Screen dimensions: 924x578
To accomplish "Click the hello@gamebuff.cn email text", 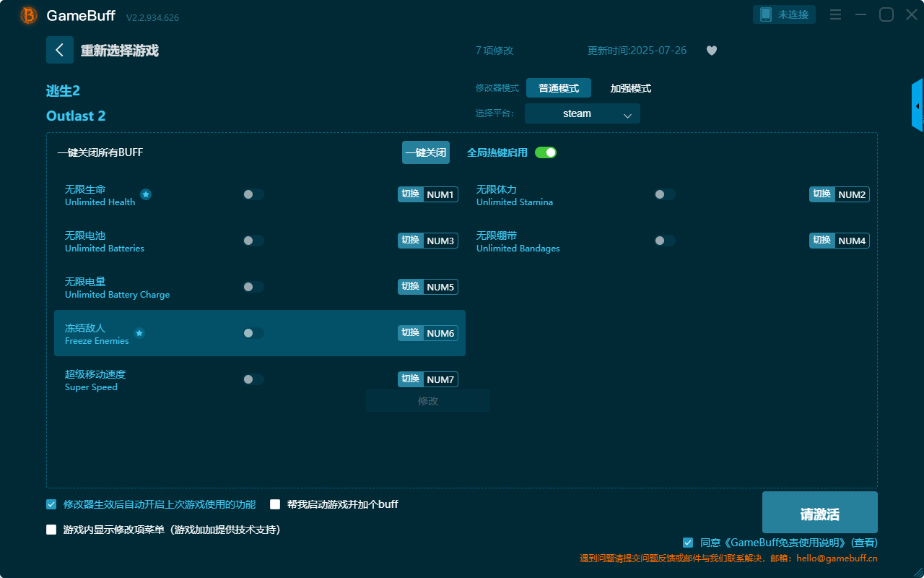I will (837, 558).
